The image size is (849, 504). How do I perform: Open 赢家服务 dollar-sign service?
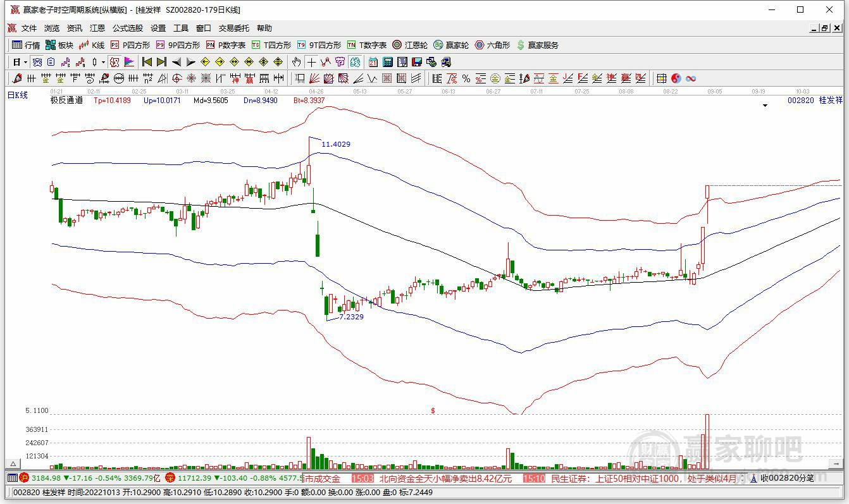pyautogui.click(x=538, y=45)
